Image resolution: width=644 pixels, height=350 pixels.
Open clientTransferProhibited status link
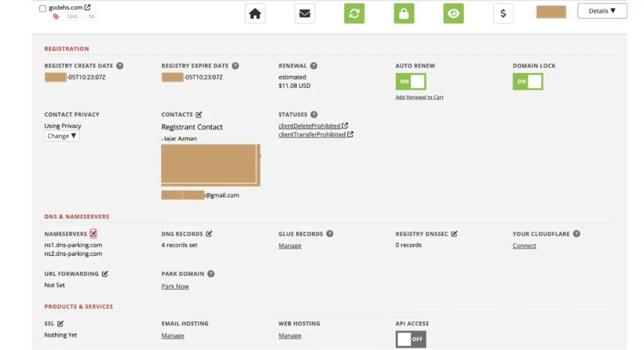pyautogui.click(x=316, y=134)
